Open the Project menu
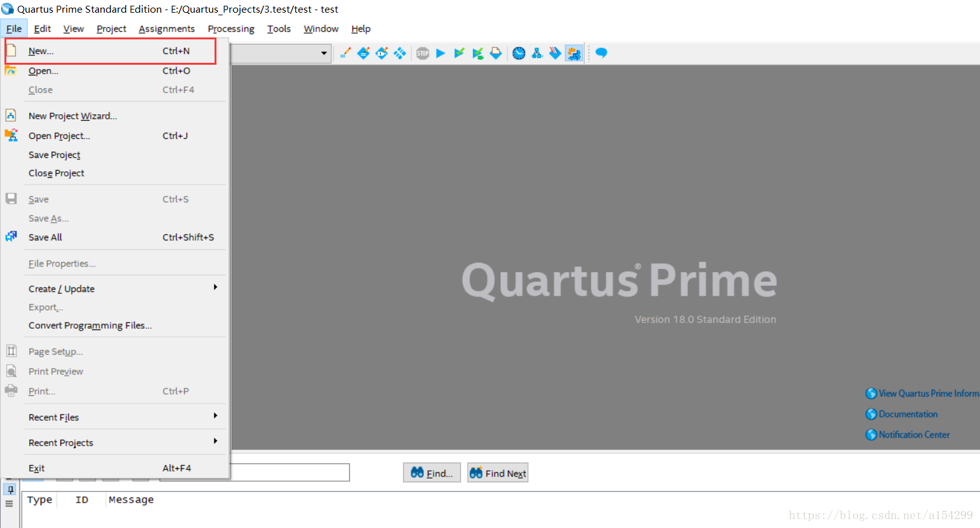The height and width of the screenshot is (528, 980). coord(111,29)
